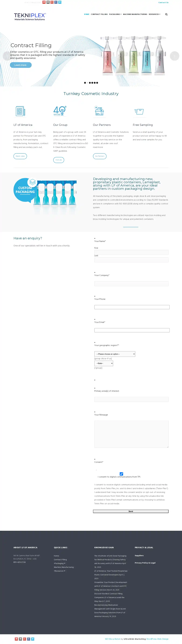The height and width of the screenshot is (644, 182).
Task: Open the State dropdown
Action: click(104, 363)
